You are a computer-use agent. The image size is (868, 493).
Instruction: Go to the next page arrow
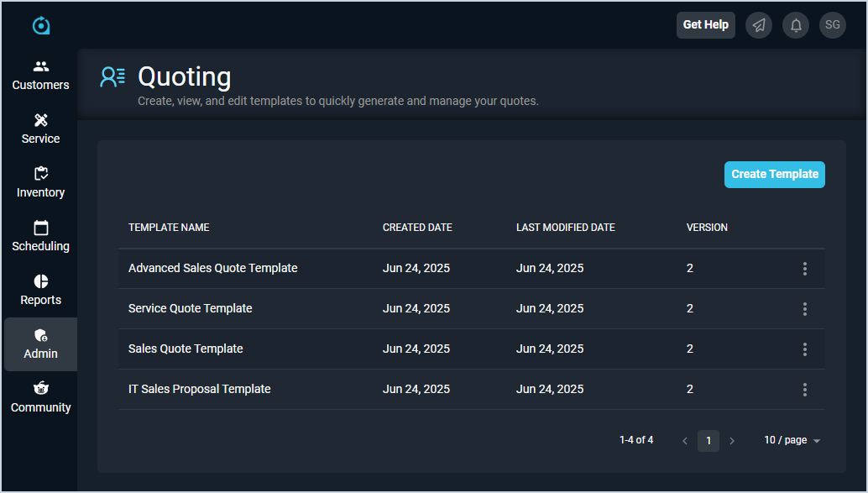(x=732, y=441)
